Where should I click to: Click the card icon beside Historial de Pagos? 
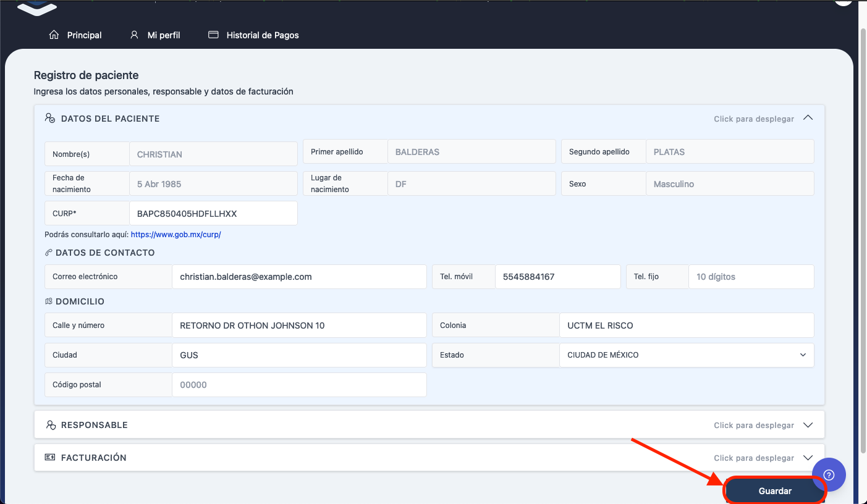coord(213,35)
